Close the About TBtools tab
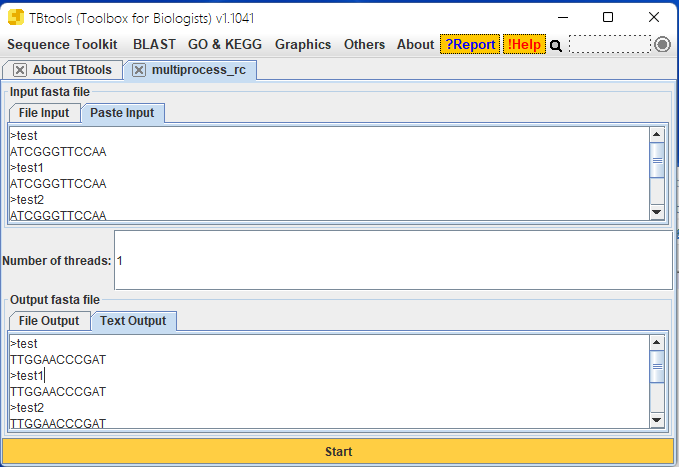The image size is (679, 467). click(x=19, y=70)
